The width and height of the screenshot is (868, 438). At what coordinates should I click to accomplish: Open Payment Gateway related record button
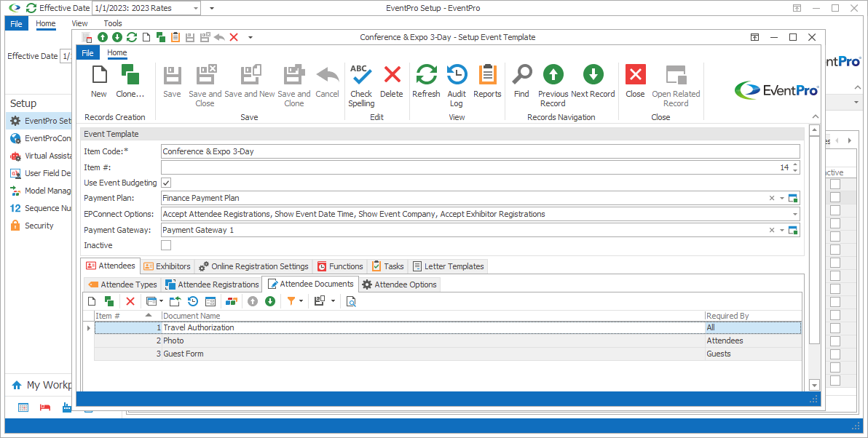point(793,230)
